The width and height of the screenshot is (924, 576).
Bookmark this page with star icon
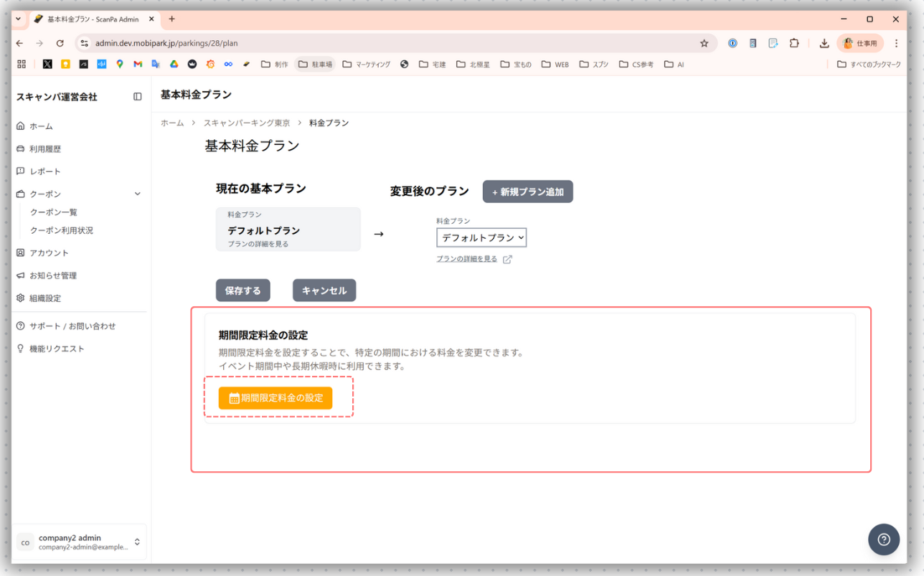pos(704,43)
